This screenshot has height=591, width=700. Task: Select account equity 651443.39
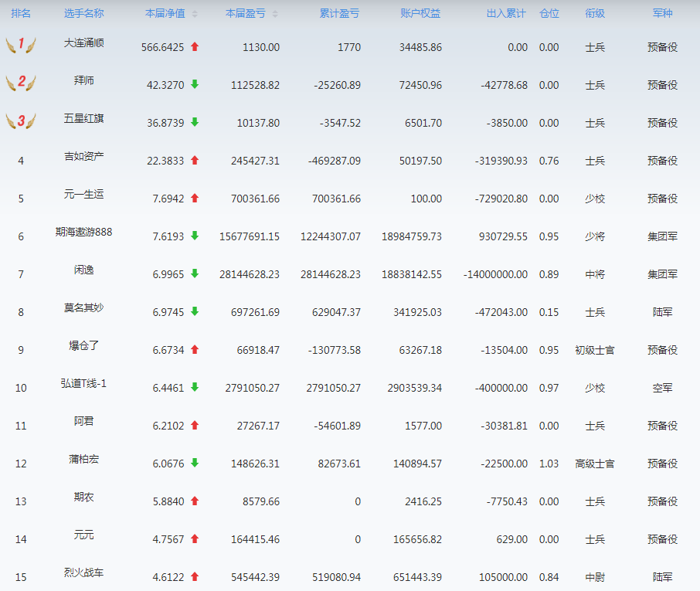coord(417,578)
